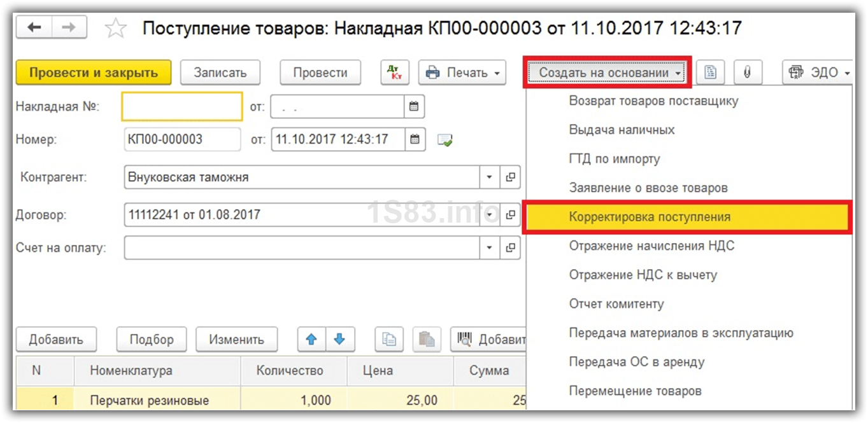Focus the Накладная № input field
Image resolution: width=868 pixels, height=423 pixels.
[x=181, y=107]
